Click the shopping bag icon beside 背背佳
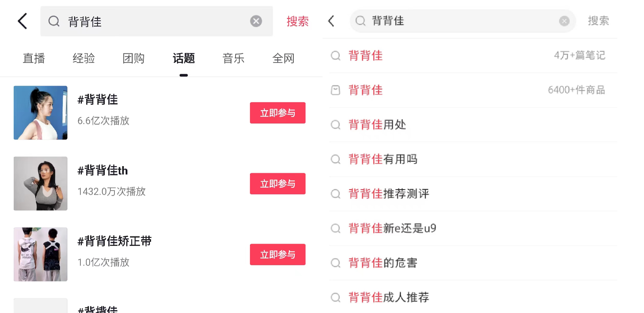 [336, 90]
